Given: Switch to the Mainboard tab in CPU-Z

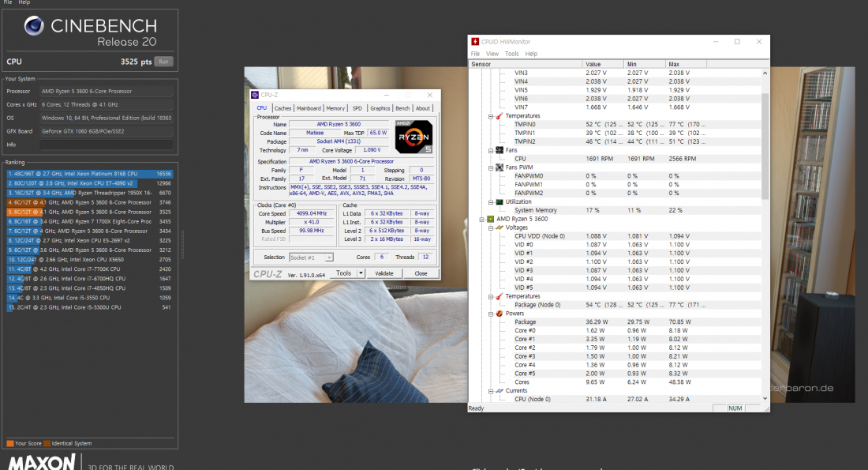Looking at the screenshot, I should [309, 108].
